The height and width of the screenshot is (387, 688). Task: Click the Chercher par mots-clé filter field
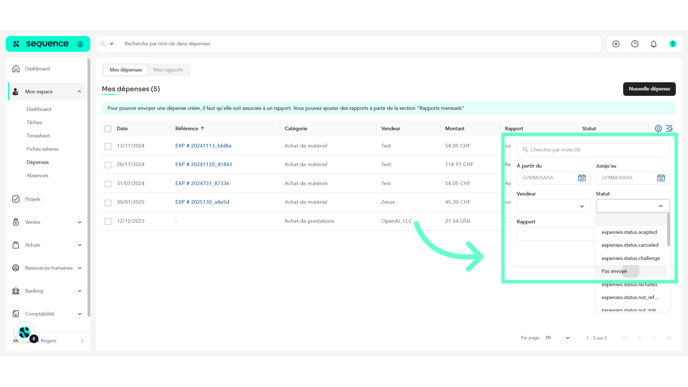[x=593, y=150]
